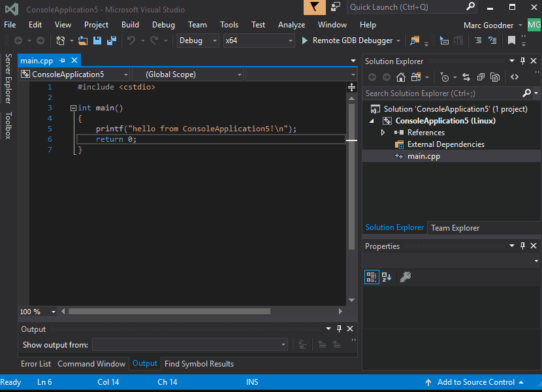Screen dimensions: 542x392
Task: Select alphabetical sorting in Properties panel
Action: pos(387,277)
